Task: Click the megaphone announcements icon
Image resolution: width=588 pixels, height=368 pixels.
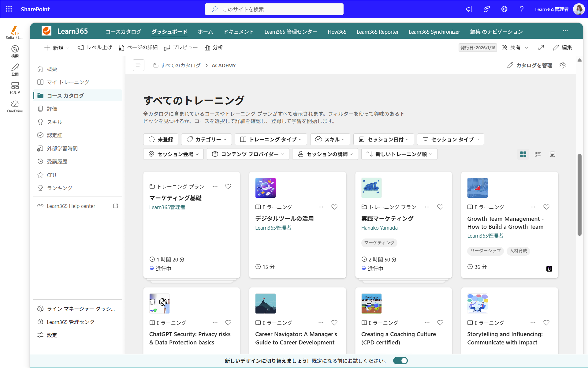Action: tap(469, 9)
